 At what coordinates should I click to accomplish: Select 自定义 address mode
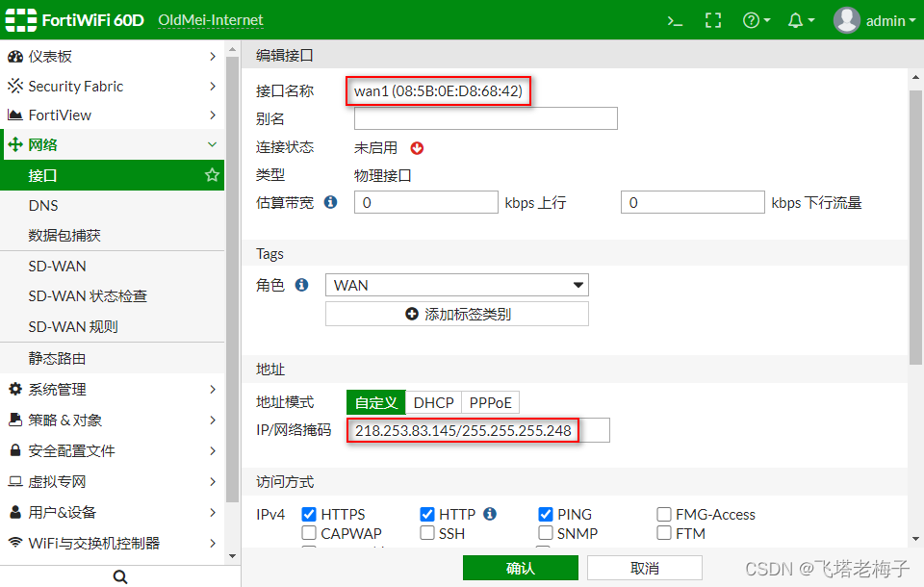[376, 402]
